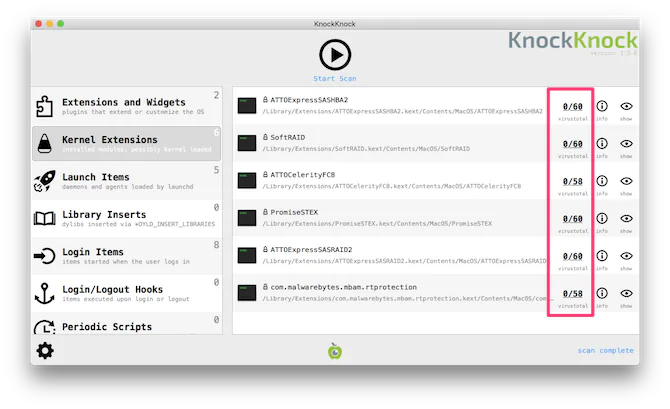
Task: Click the PromiseSTEX.kext file path
Action: click(377, 224)
